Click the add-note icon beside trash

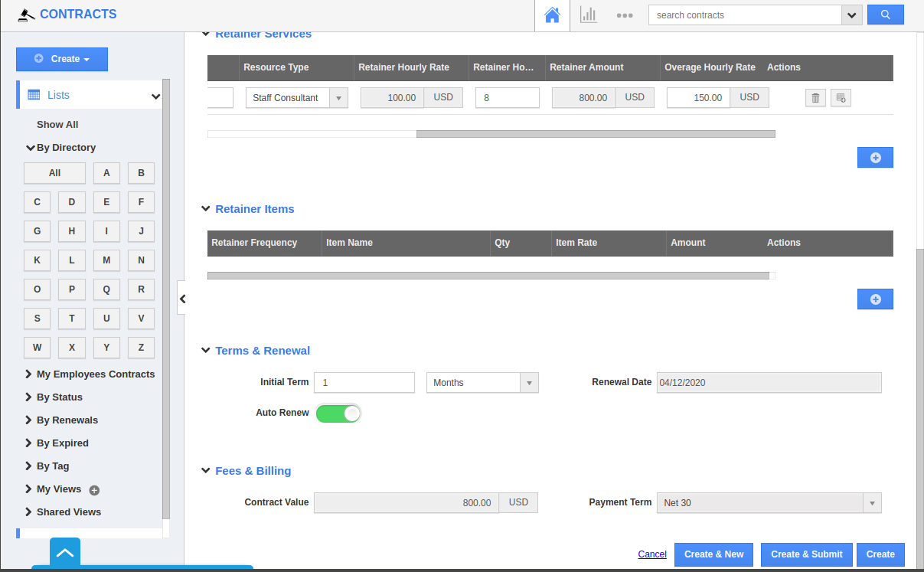tap(841, 98)
